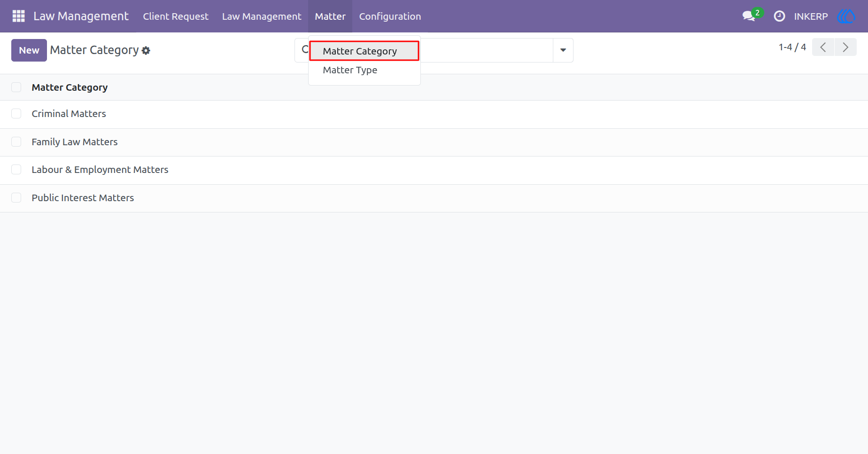Open the Public Interest Matters record
Screen dimensions: 868x454
click(83, 198)
